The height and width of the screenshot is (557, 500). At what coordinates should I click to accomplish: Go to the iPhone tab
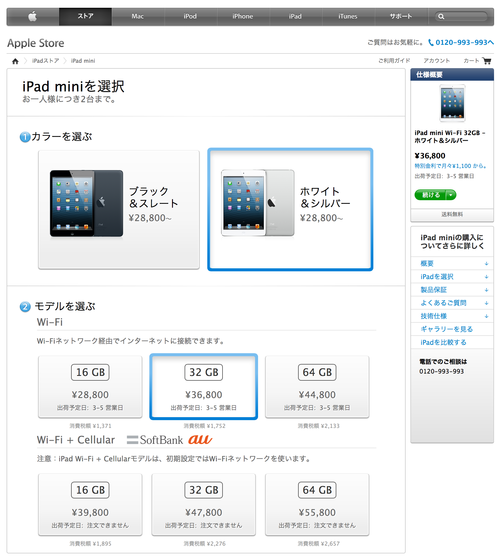[x=243, y=16]
